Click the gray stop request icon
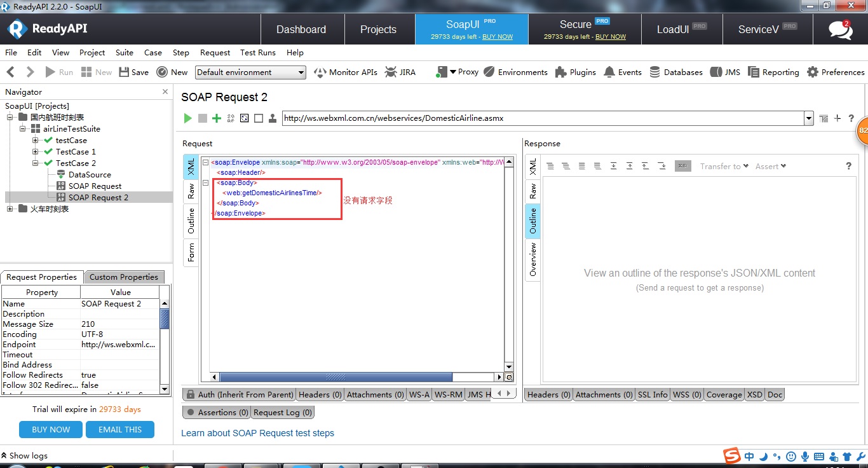 (x=203, y=118)
